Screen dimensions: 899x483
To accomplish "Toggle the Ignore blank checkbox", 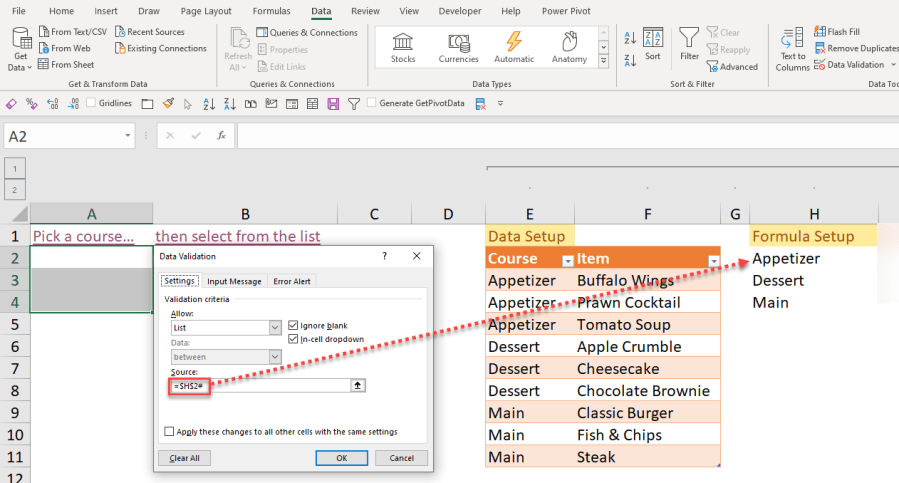I will (x=293, y=325).
